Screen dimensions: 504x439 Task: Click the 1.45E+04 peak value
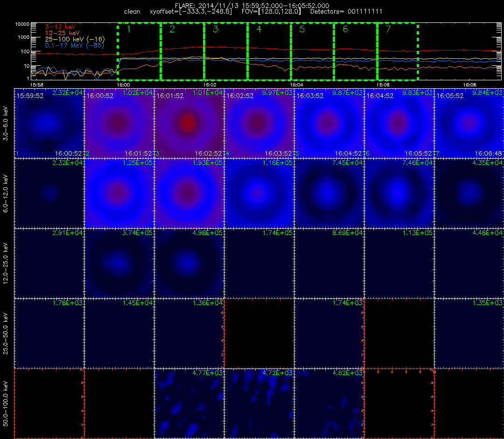tap(138, 303)
